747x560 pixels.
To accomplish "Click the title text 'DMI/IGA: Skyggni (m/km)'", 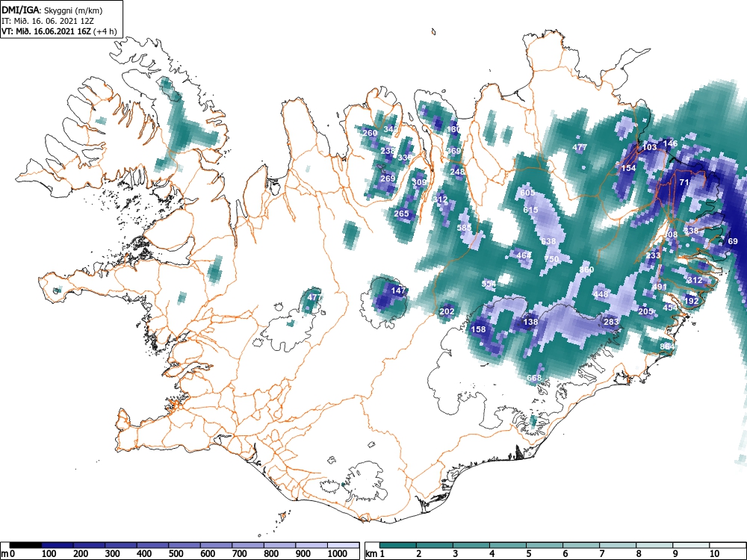I will click(52, 10).
